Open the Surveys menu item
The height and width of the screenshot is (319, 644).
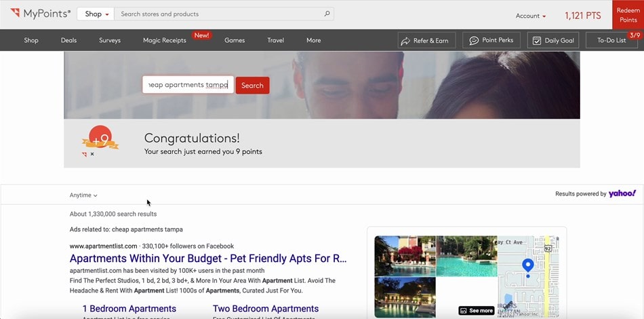coord(110,40)
